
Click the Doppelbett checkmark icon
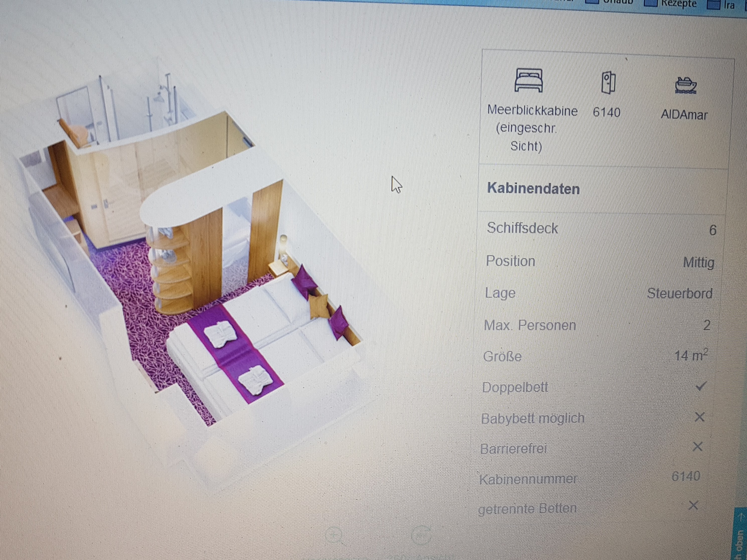point(701,386)
